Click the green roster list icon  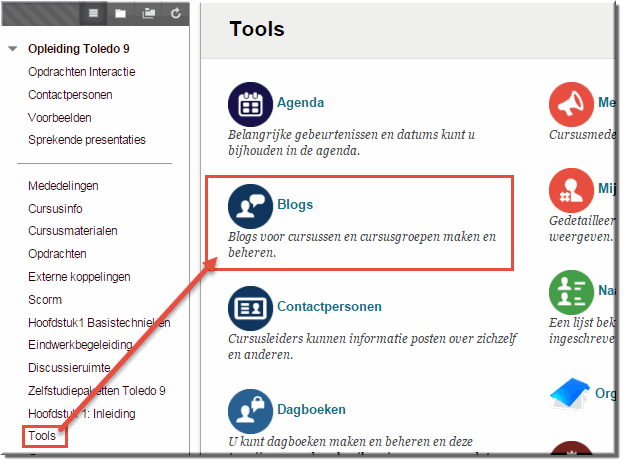click(571, 292)
